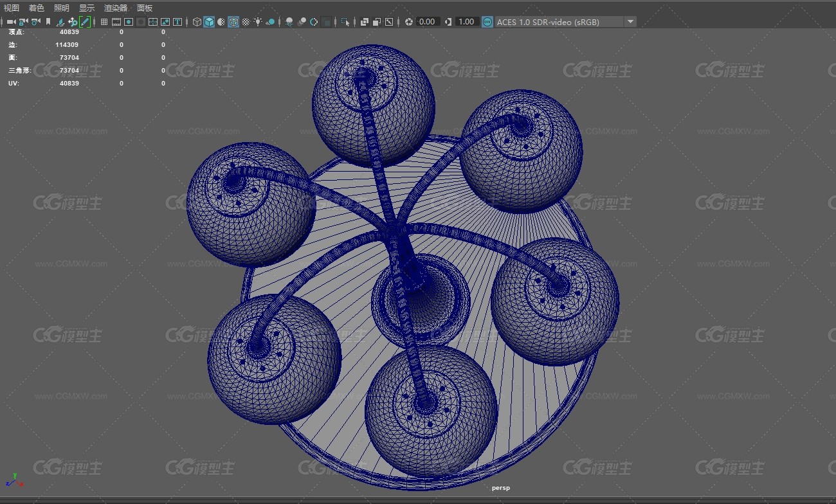The width and height of the screenshot is (836, 504).
Task: Click the Select Camera icon
Action: (11, 22)
